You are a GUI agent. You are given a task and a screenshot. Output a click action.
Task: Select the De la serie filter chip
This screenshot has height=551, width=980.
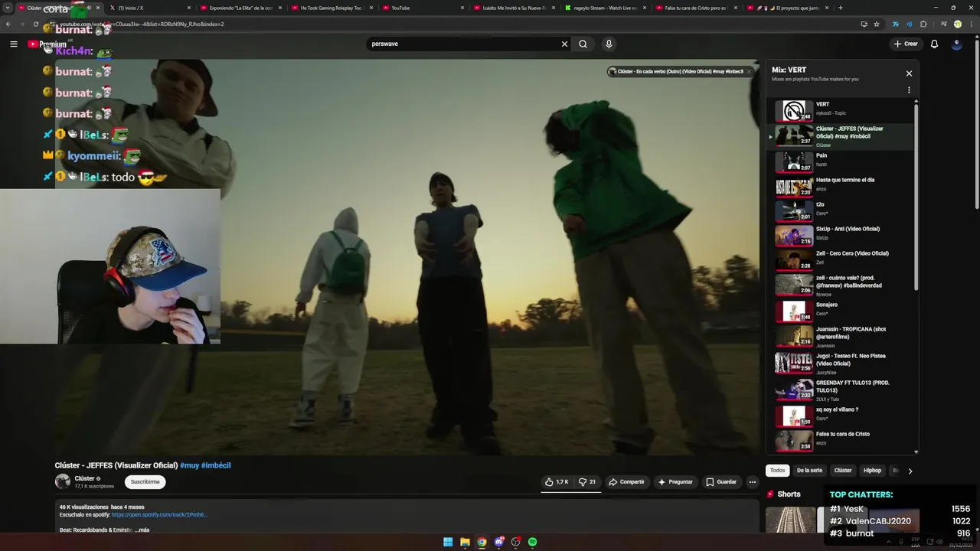point(809,471)
